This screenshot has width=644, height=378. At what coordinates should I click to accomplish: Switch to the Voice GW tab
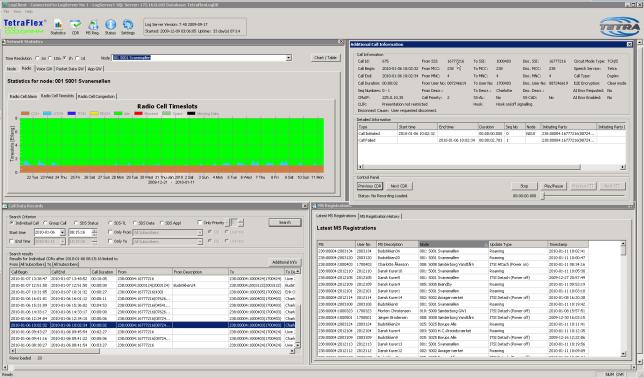pos(44,69)
